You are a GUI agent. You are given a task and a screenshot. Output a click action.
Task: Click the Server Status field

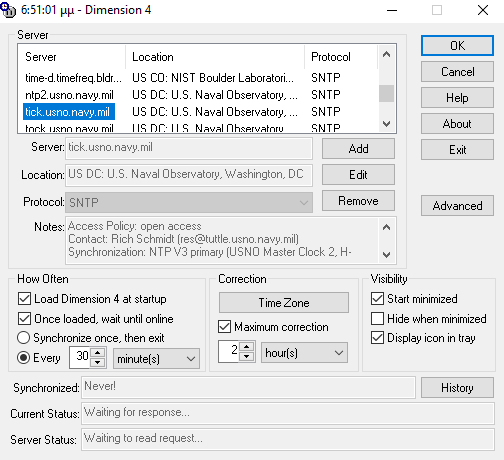coord(288,439)
